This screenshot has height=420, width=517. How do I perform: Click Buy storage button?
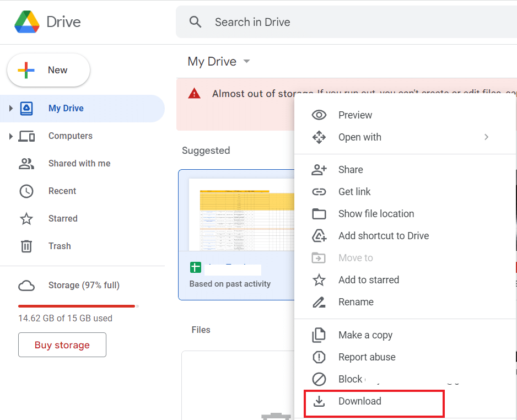click(x=62, y=345)
